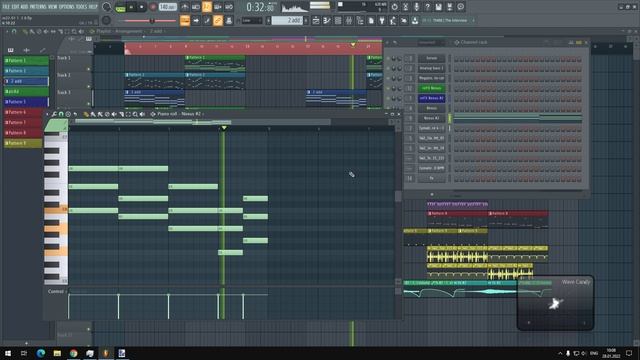Click the view piano roll icon
640x360 pixels.
327,20
